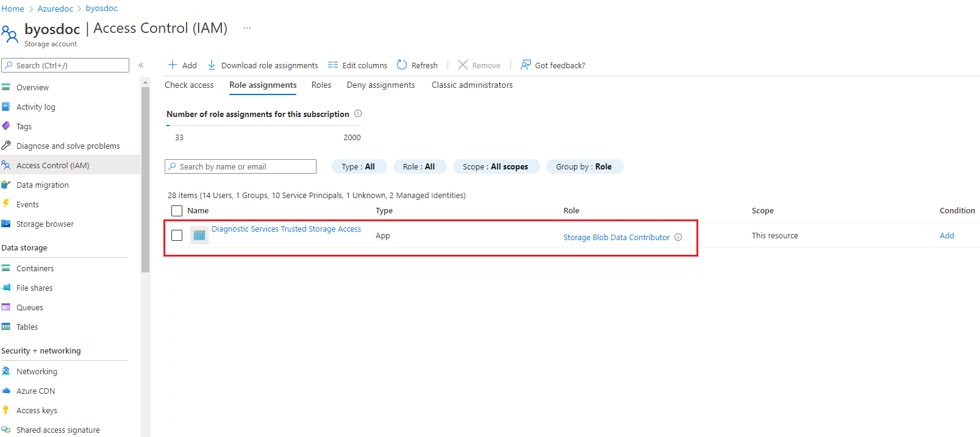Open the Type : All filter
The height and width of the screenshot is (437, 980).
coord(359,167)
